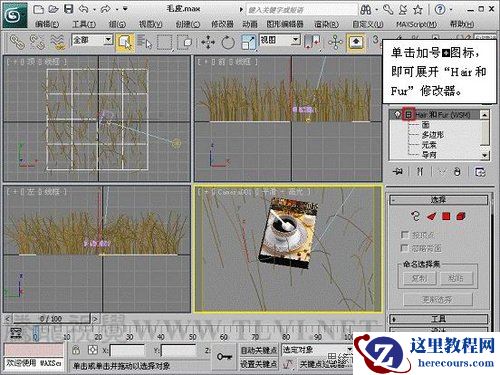
Task: Save the scene with the floppy disk icon
Action: (x=68, y=9)
